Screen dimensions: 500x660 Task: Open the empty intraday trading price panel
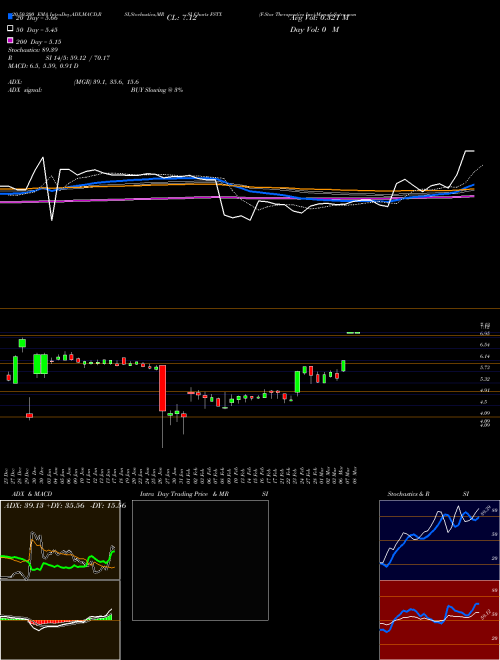coord(200,560)
